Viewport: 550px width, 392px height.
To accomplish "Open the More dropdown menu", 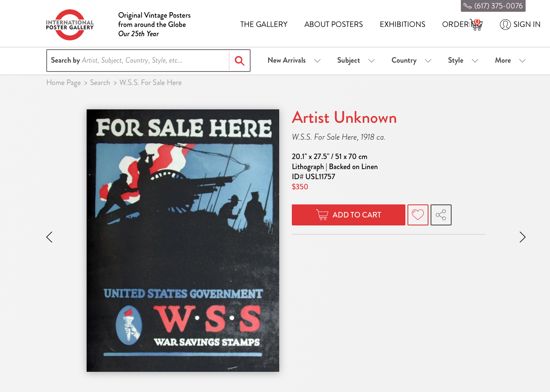I will [x=510, y=61].
